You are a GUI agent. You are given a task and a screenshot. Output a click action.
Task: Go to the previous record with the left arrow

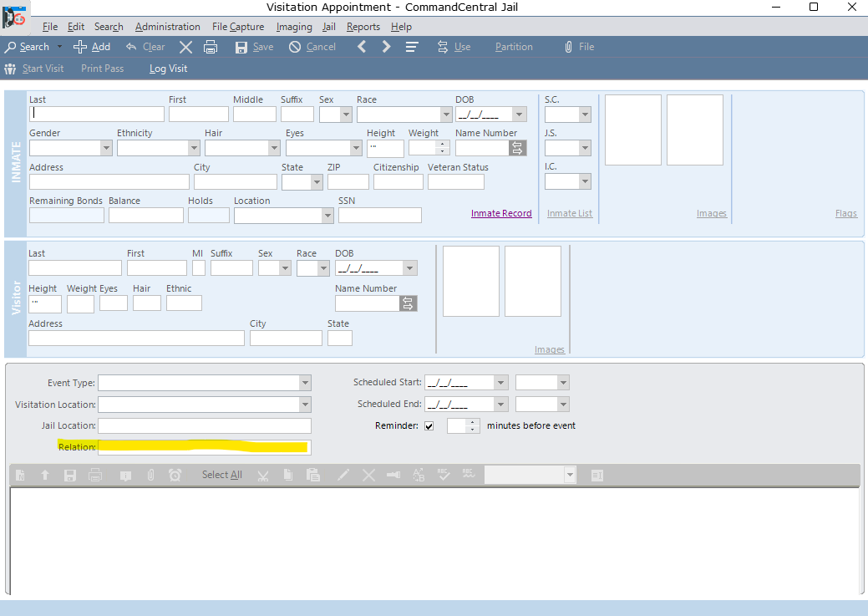click(362, 47)
